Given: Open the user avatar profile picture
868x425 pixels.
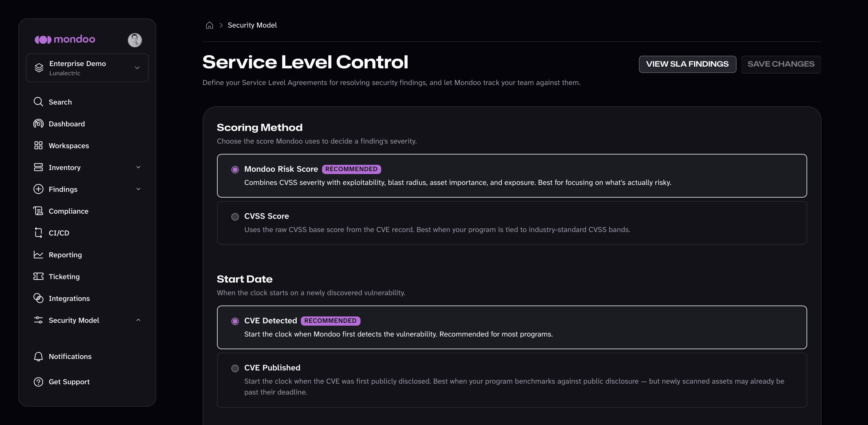Looking at the screenshot, I should tap(135, 40).
